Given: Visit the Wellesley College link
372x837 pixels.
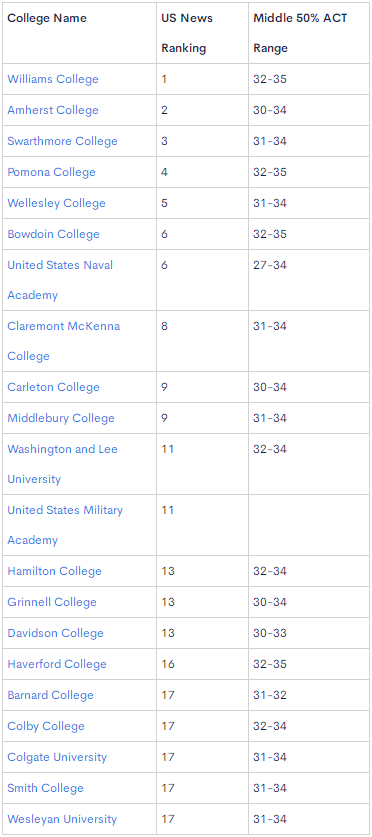Looking at the screenshot, I should [x=57, y=203].
